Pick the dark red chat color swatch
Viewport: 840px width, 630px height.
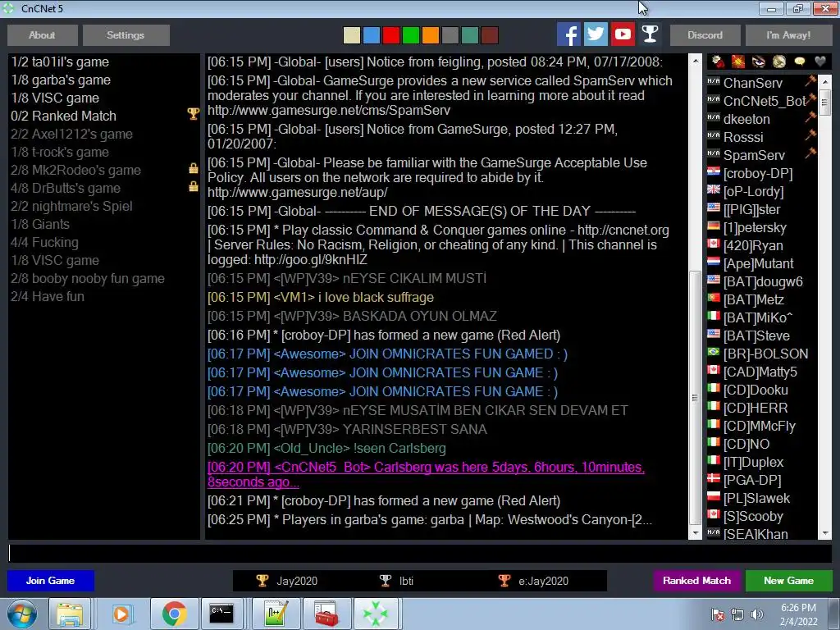pyautogui.click(x=491, y=35)
